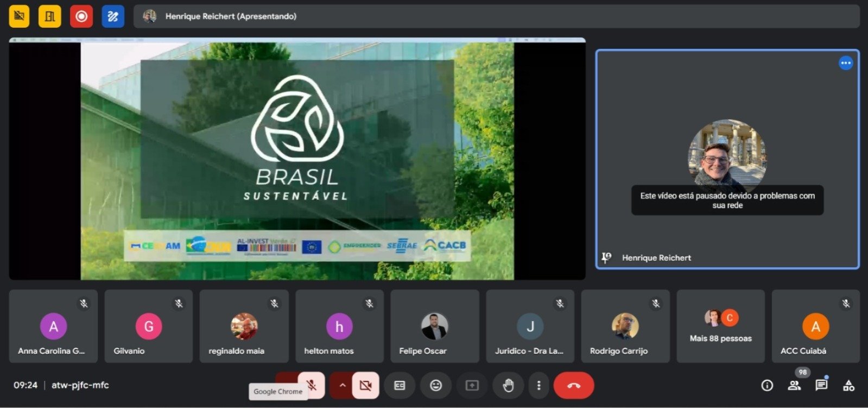Show the people panel with 98 participants
The image size is (868, 408).
(x=794, y=385)
